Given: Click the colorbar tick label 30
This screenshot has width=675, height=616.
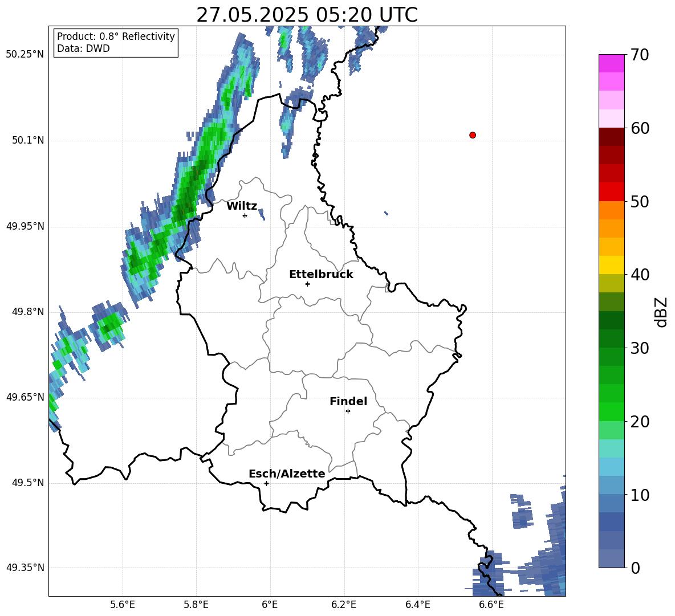Looking at the screenshot, I should [640, 348].
